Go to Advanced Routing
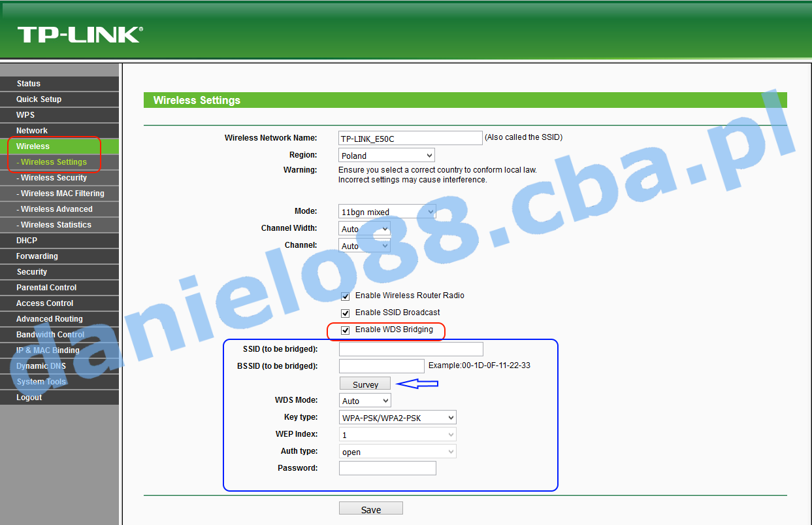812x525 pixels. [59, 319]
